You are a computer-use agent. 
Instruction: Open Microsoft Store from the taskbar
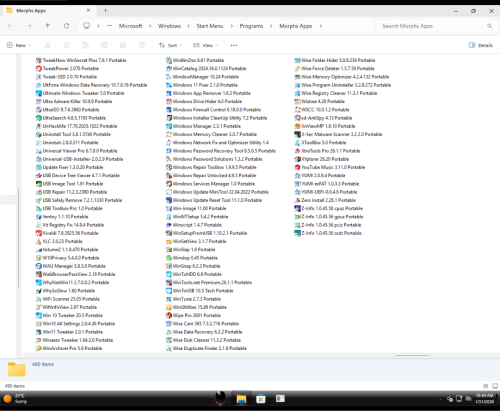point(261,399)
